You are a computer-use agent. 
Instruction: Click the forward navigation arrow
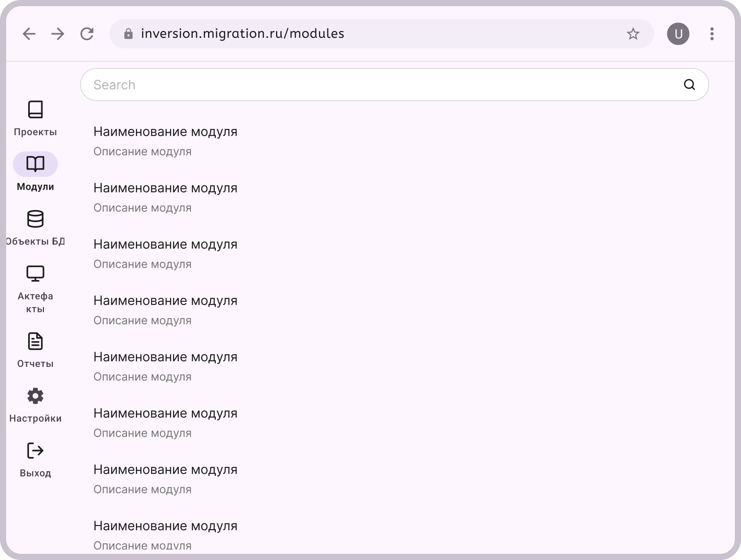pyautogui.click(x=58, y=34)
